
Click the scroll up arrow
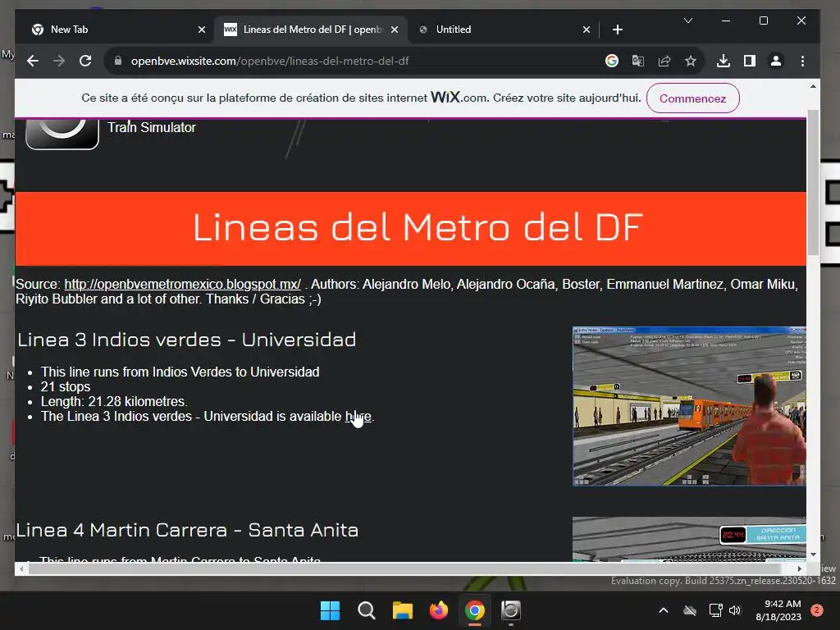click(x=813, y=86)
